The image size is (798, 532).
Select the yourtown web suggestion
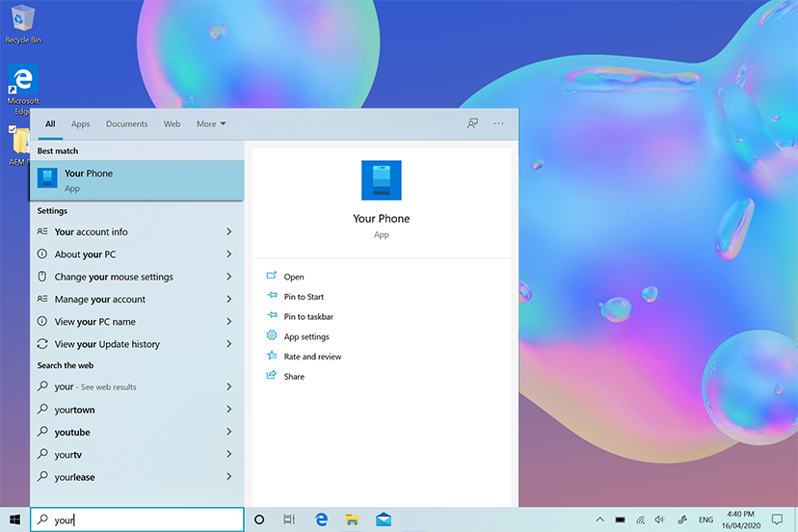click(137, 410)
